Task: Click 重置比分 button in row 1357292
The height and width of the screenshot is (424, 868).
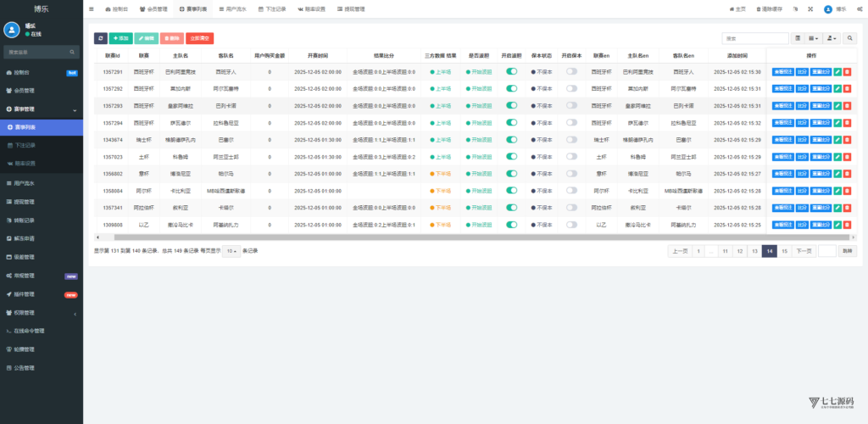Action: point(821,89)
